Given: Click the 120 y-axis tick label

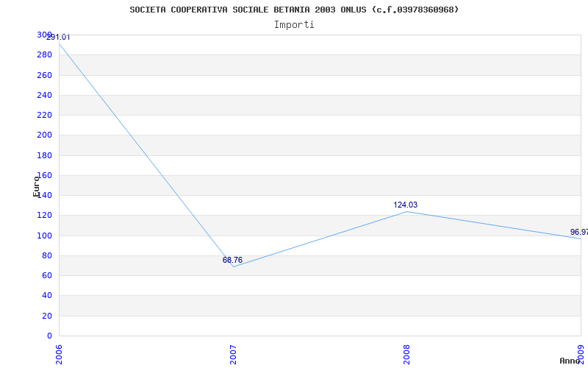Looking at the screenshot, I should pyautogui.click(x=45, y=215).
